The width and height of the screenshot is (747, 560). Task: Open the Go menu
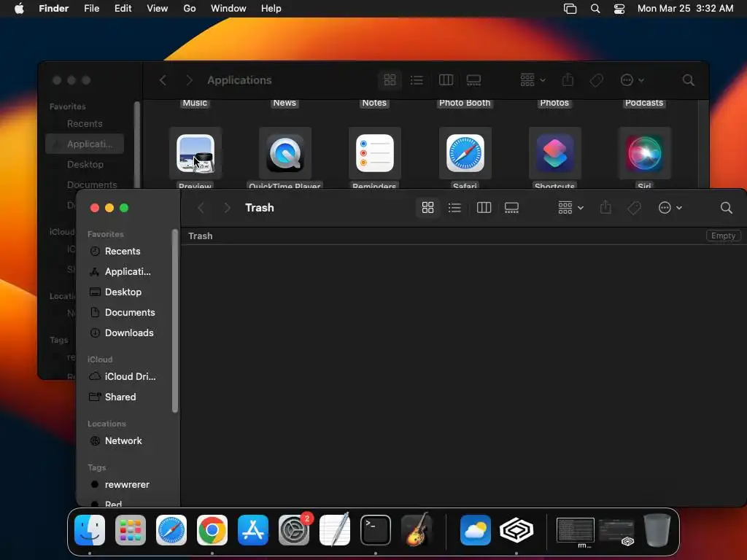tap(189, 9)
